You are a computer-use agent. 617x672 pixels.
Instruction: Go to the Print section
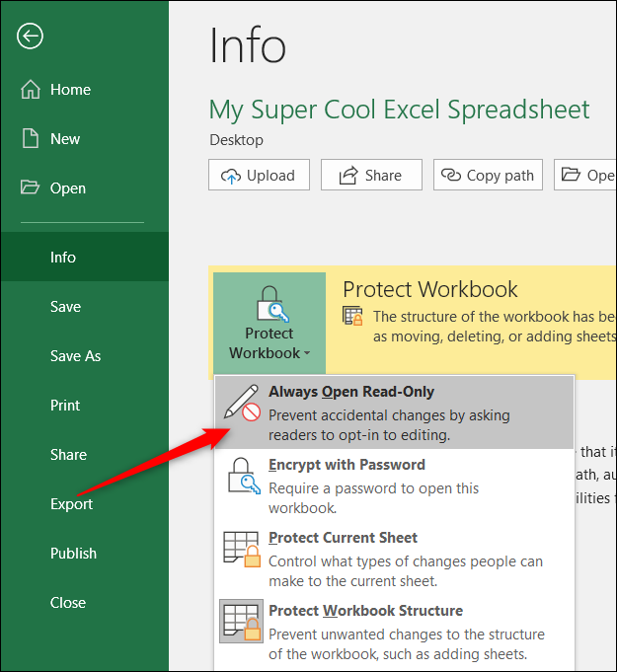[x=65, y=406]
